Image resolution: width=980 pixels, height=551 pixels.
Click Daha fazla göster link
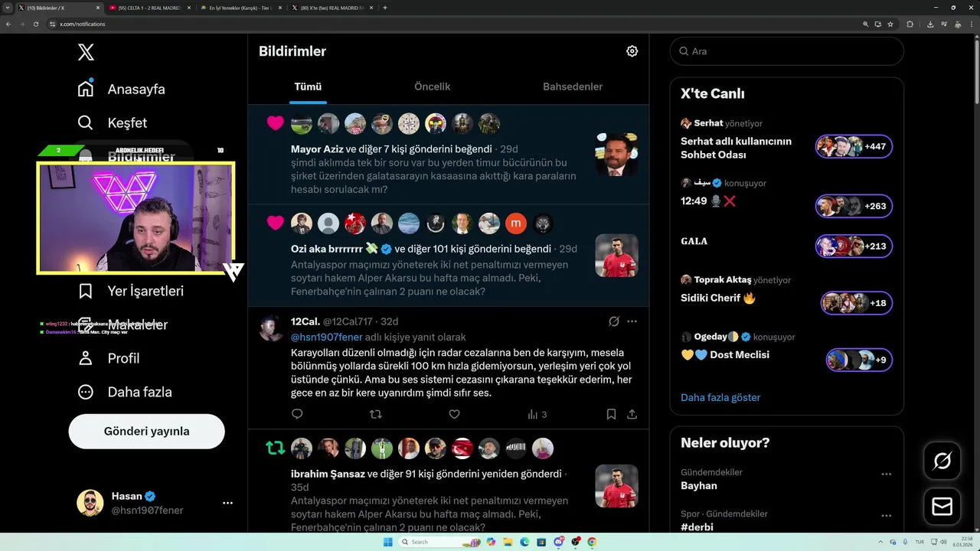720,397
